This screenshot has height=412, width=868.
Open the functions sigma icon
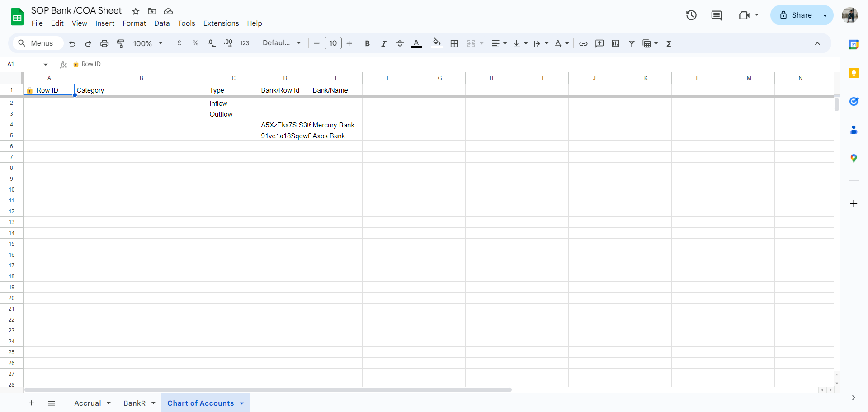click(x=669, y=43)
